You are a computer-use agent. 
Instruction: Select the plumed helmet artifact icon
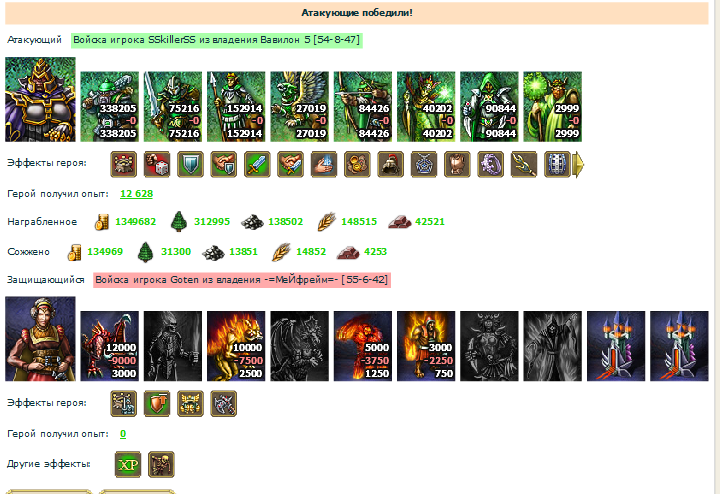pyautogui.click(x=390, y=164)
